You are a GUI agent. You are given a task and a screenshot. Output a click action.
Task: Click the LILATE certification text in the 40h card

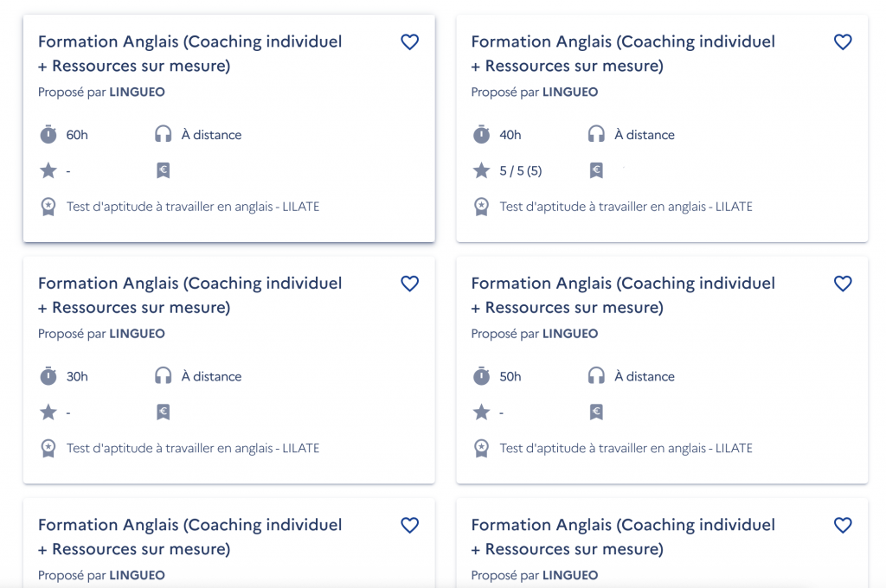[x=626, y=207]
